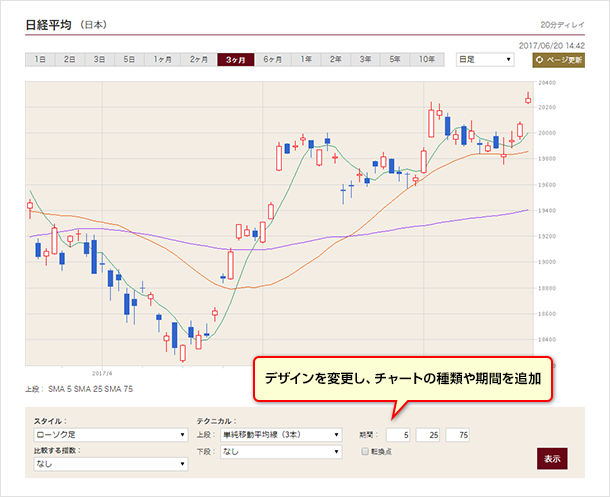Select the 5年 period tab
Image resolution: width=610 pixels, height=497 pixels.
[x=396, y=60]
